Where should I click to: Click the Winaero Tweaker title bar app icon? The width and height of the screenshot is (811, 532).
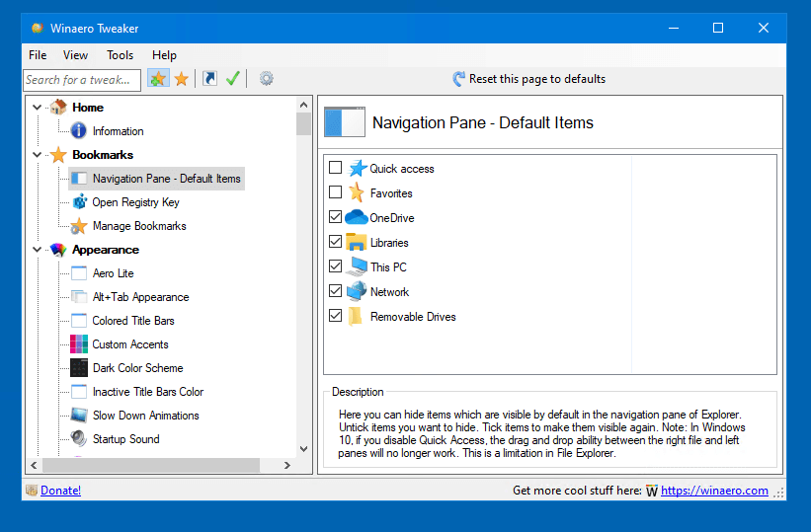point(38,28)
